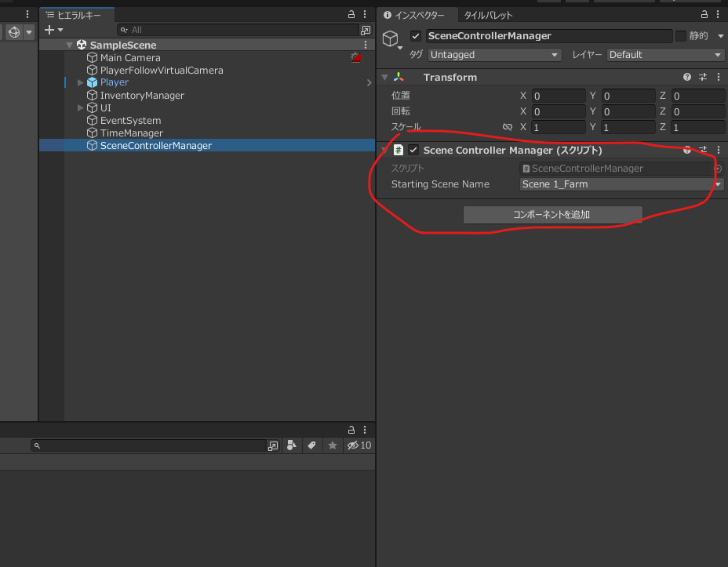Open the Scene Controller Manager presets icon

pyautogui.click(x=703, y=150)
